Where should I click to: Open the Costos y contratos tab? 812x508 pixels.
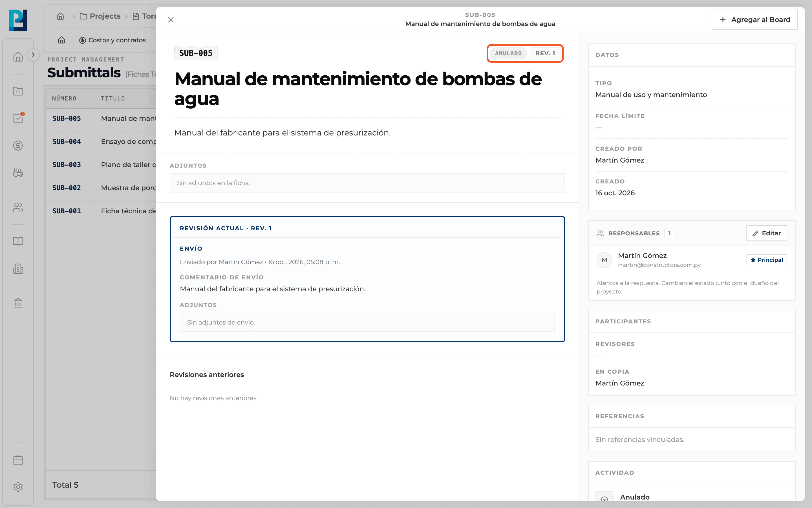coord(112,40)
